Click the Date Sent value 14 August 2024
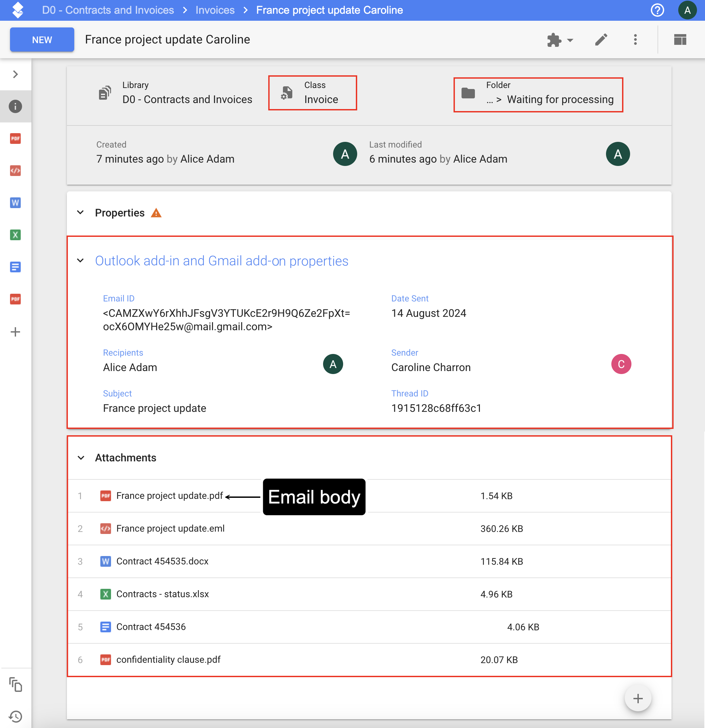Screen dimensions: 705x728 click(x=429, y=313)
